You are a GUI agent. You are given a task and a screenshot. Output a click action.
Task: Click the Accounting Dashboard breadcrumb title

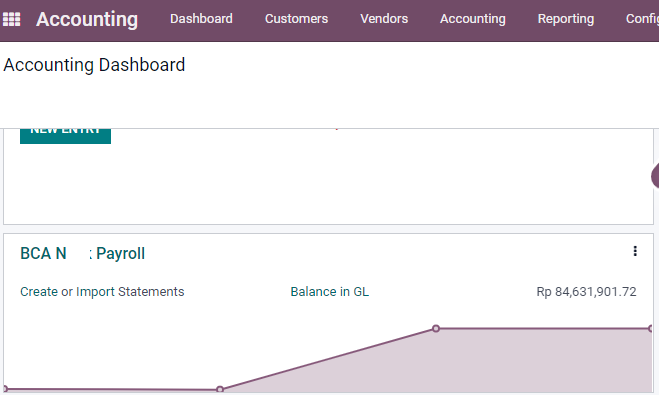tap(94, 65)
